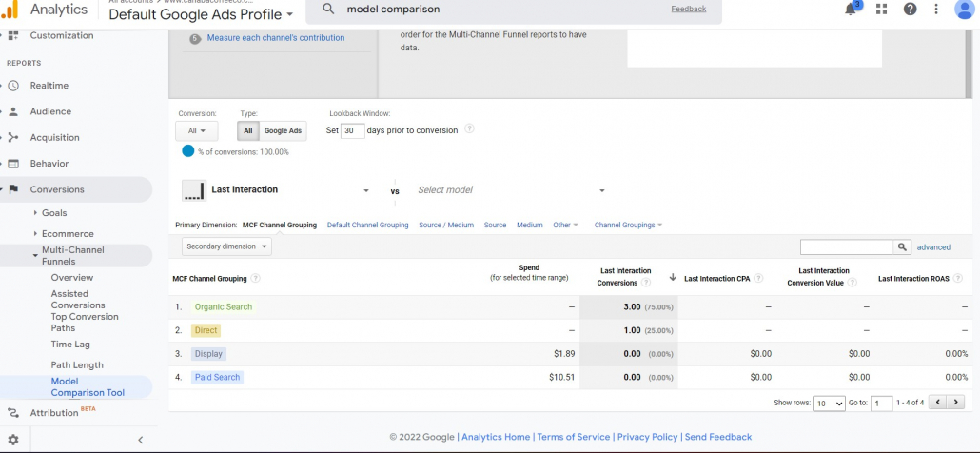Open the Model Comparison Tool report

(x=88, y=386)
